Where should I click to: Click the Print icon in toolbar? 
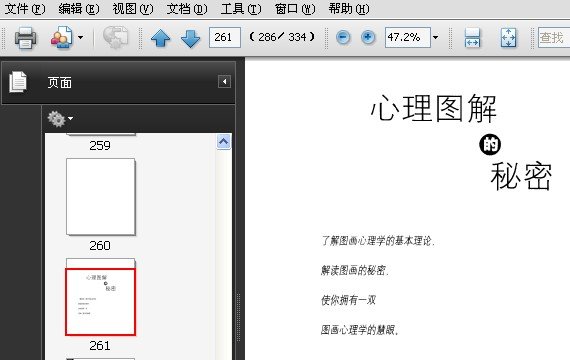[25, 37]
